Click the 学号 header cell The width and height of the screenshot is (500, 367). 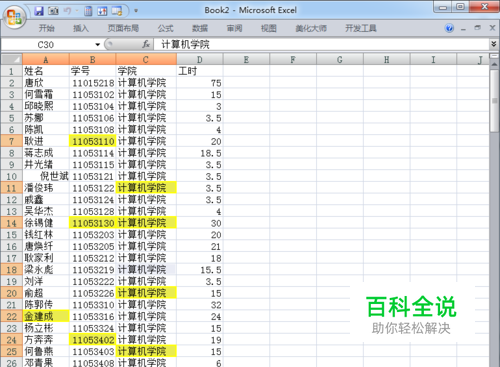pos(92,71)
